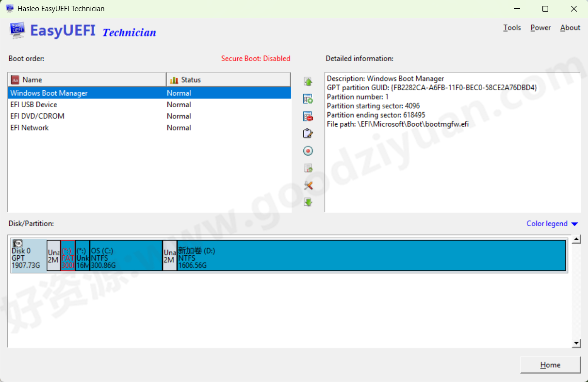
Task: Set the one-time boot option
Action: (x=308, y=150)
